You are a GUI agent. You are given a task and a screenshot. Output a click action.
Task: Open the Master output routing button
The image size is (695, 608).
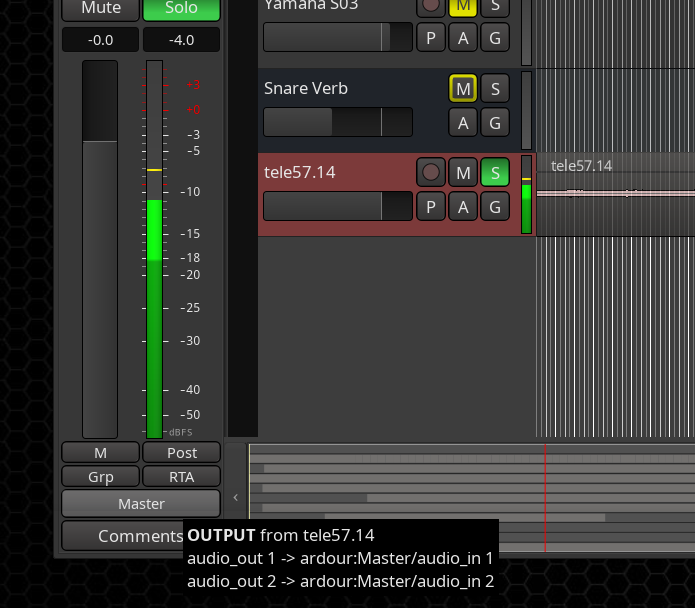click(141, 503)
